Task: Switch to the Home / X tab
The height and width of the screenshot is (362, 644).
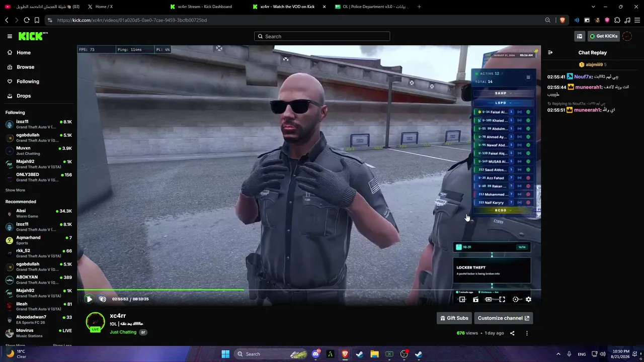Action: click(x=123, y=7)
